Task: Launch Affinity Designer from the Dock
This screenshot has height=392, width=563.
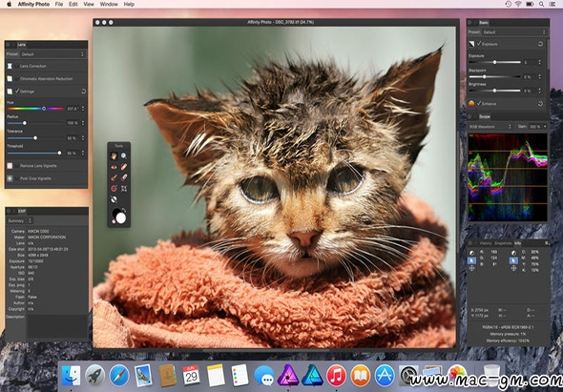Action: tap(312, 376)
